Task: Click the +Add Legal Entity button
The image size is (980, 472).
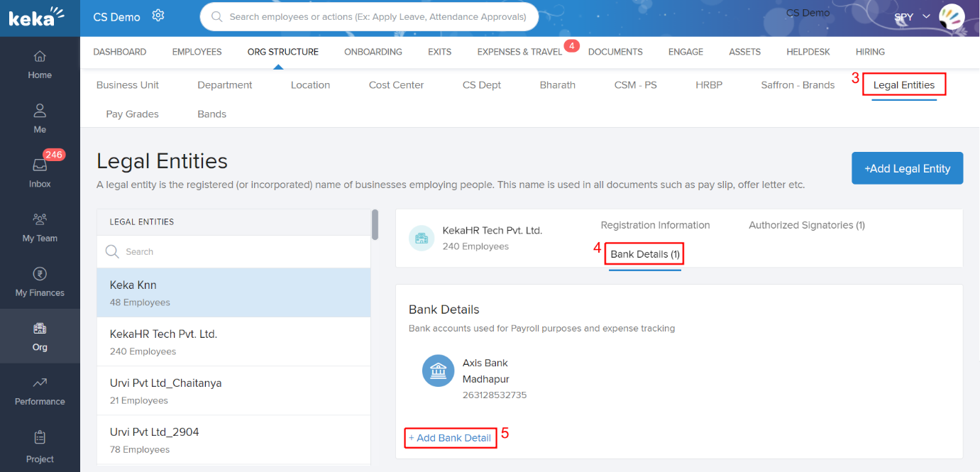Action: click(907, 168)
